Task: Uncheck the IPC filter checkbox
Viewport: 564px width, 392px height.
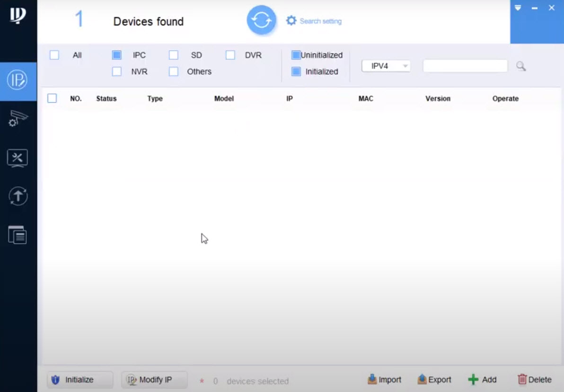Action: coord(116,55)
